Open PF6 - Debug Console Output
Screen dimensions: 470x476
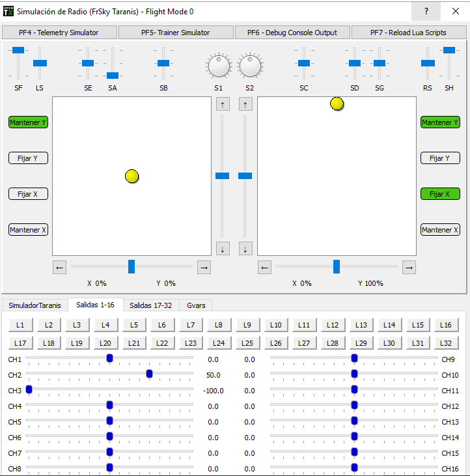(292, 33)
